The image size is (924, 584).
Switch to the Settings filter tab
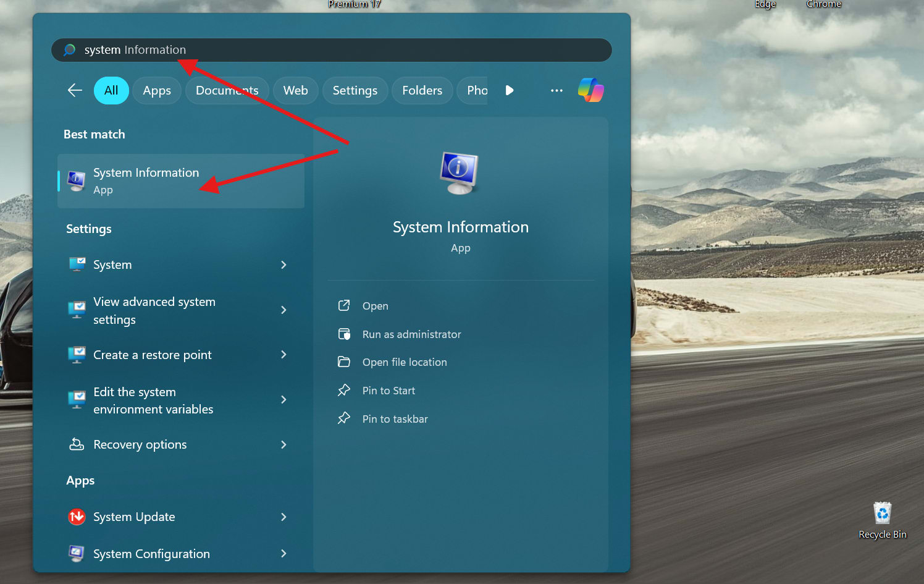pos(355,90)
